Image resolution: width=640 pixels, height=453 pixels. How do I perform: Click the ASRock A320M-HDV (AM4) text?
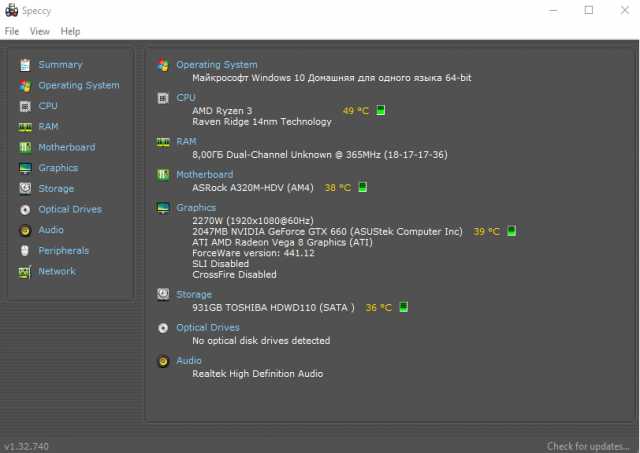253,188
